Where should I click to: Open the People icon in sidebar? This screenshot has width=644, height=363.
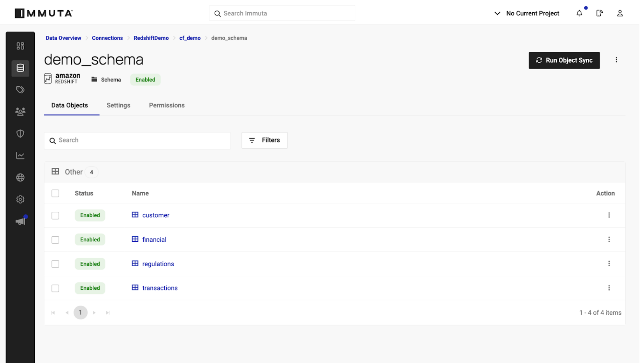[x=20, y=112]
